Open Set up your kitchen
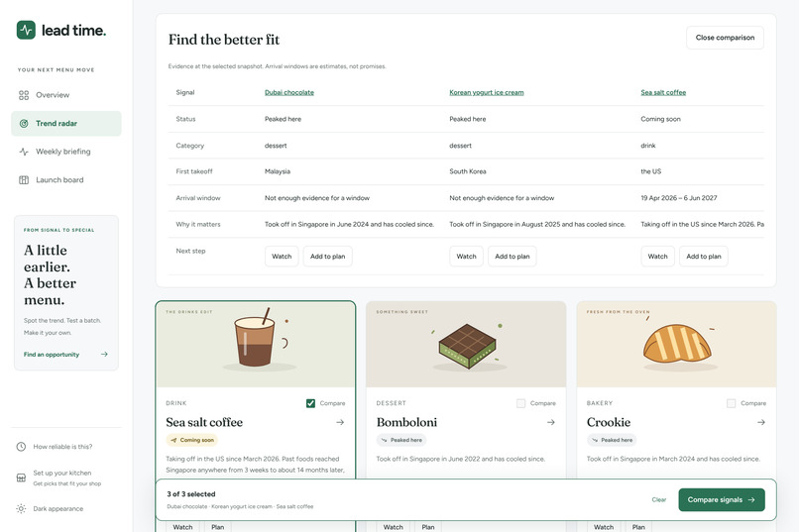 tap(66, 478)
